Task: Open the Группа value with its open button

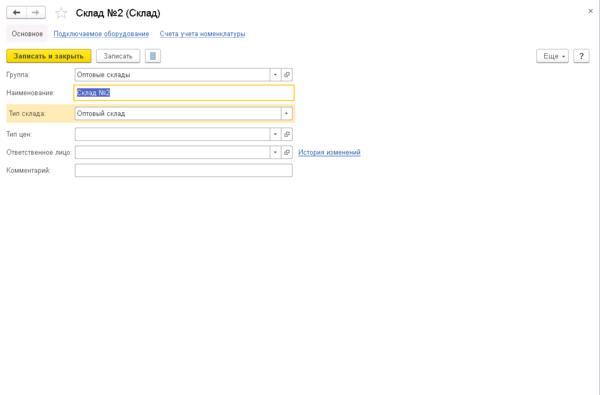Action: [287, 75]
